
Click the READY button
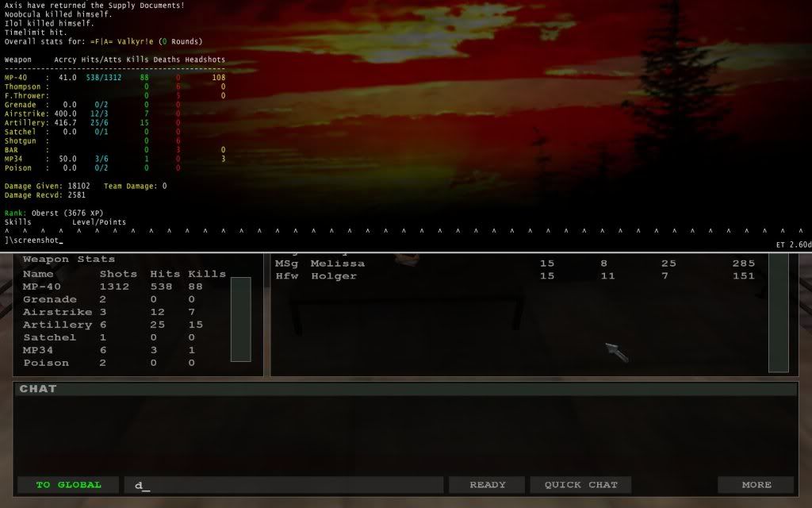click(487, 485)
